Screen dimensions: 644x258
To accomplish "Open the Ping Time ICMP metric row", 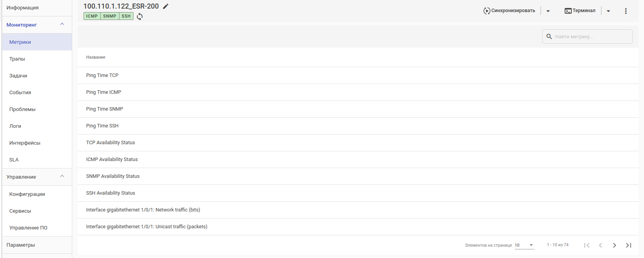I will [x=104, y=92].
